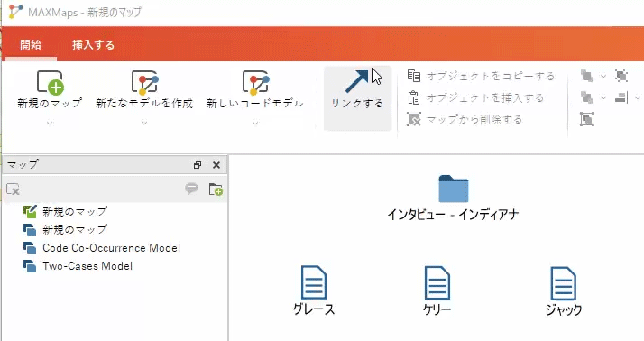Expand the chevron under 新しいコードモデル

click(x=255, y=123)
